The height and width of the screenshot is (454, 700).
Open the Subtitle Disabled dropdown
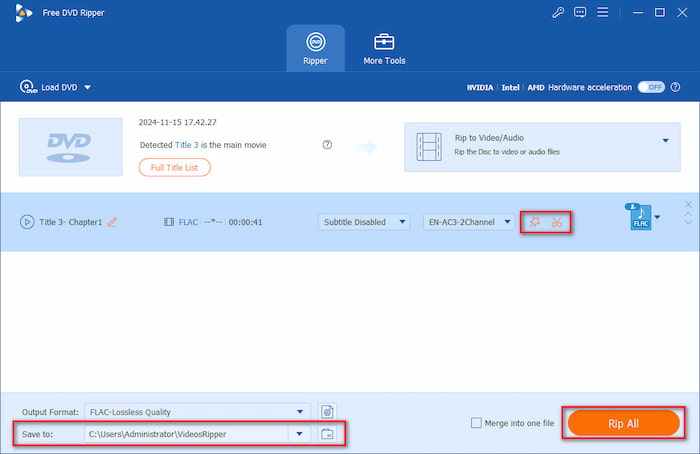364,222
